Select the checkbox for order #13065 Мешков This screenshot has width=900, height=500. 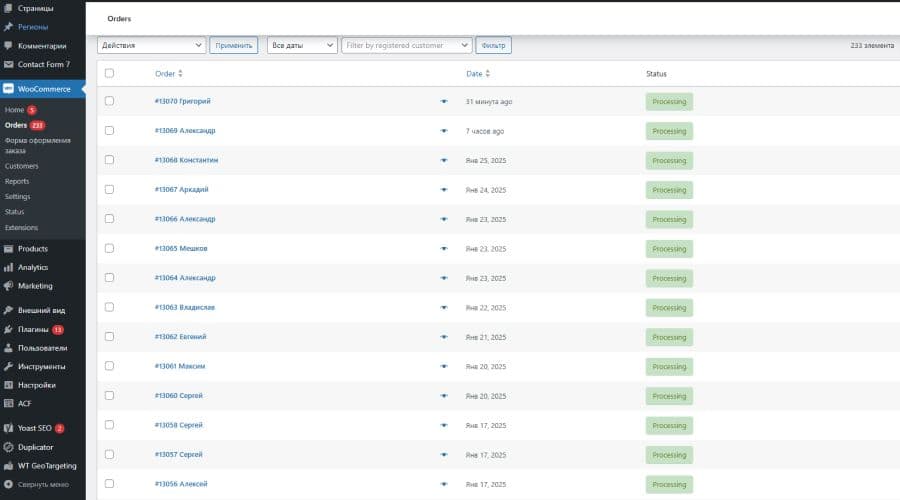tap(109, 248)
